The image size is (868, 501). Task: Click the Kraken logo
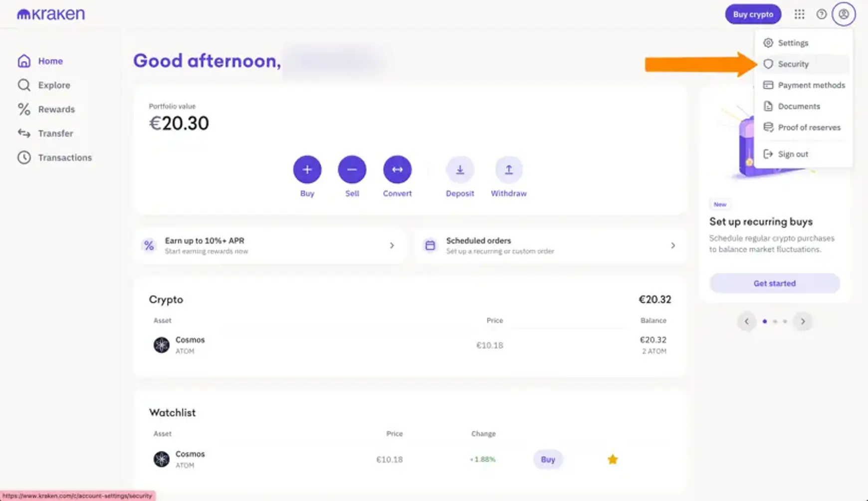[50, 13]
